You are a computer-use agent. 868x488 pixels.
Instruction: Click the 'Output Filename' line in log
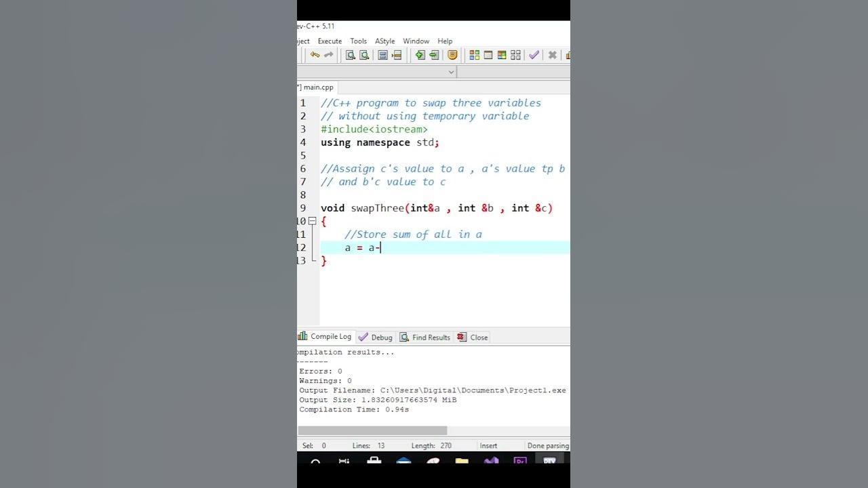(x=433, y=390)
